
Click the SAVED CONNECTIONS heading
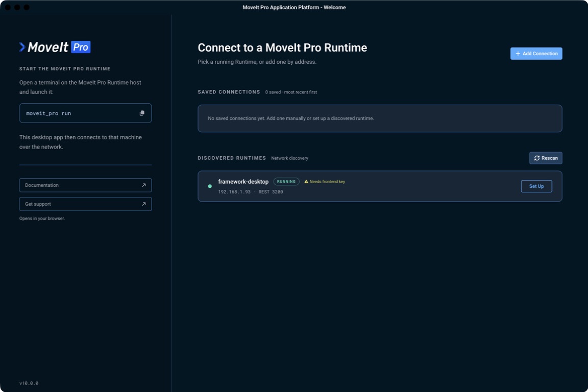pyautogui.click(x=229, y=92)
